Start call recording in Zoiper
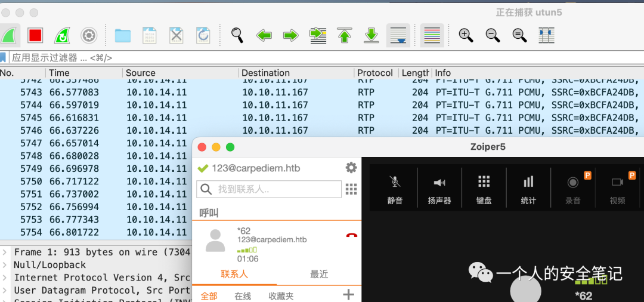This screenshot has width=644, height=302. tap(573, 189)
